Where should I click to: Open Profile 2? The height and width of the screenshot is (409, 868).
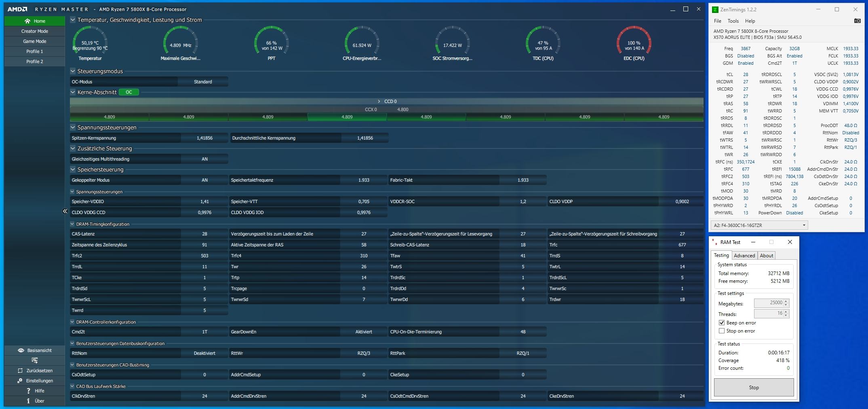coord(35,61)
